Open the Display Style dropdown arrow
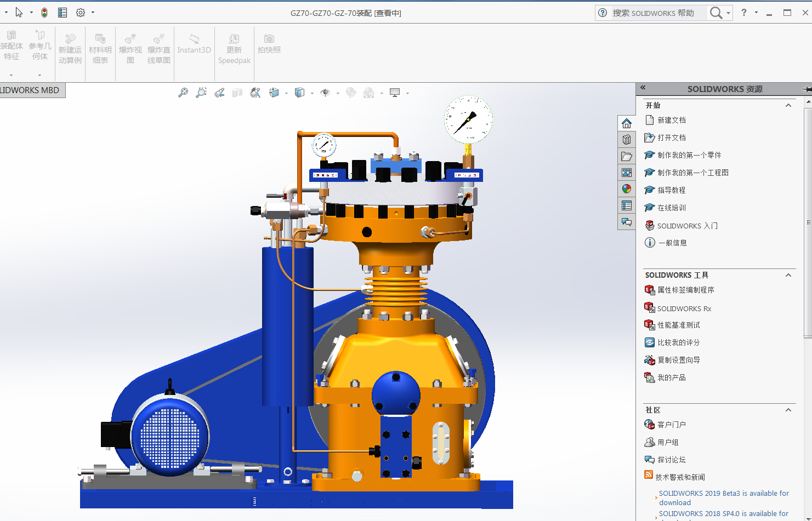This screenshot has height=521, width=812. tap(312, 93)
